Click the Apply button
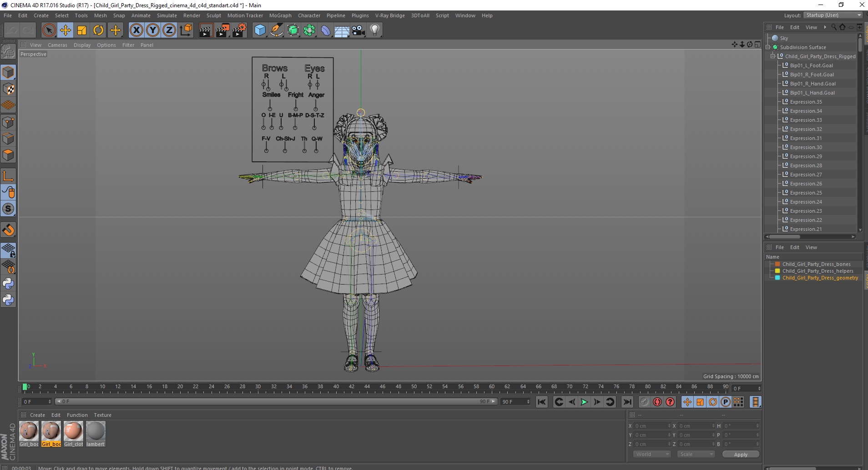This screenshot has height=470, width=868. [x=741, y=455]
